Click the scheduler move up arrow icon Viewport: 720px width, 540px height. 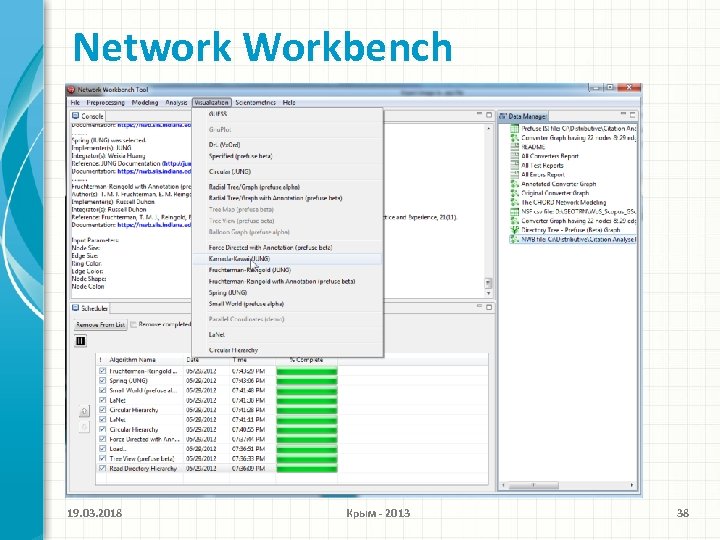tap(84, 411)
